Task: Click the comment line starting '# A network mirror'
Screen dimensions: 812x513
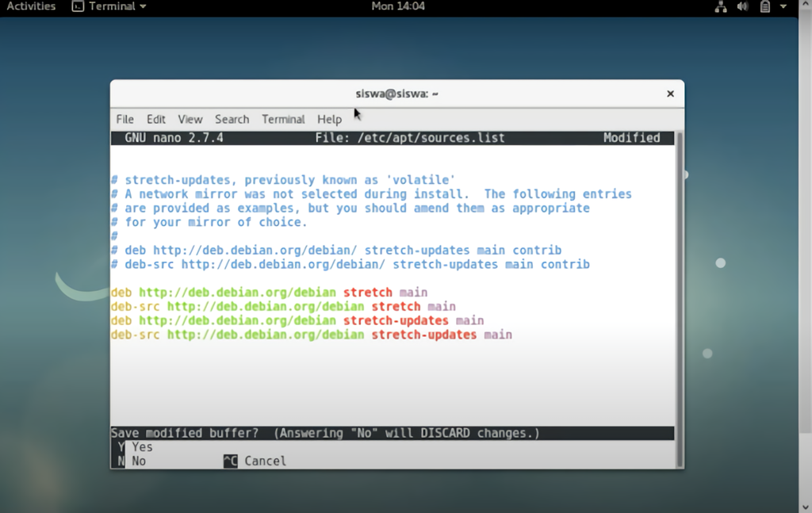Action: (371, 193)
